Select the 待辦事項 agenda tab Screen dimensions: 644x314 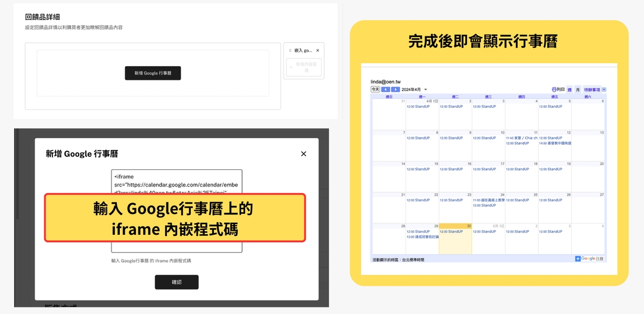pos(592,89)
